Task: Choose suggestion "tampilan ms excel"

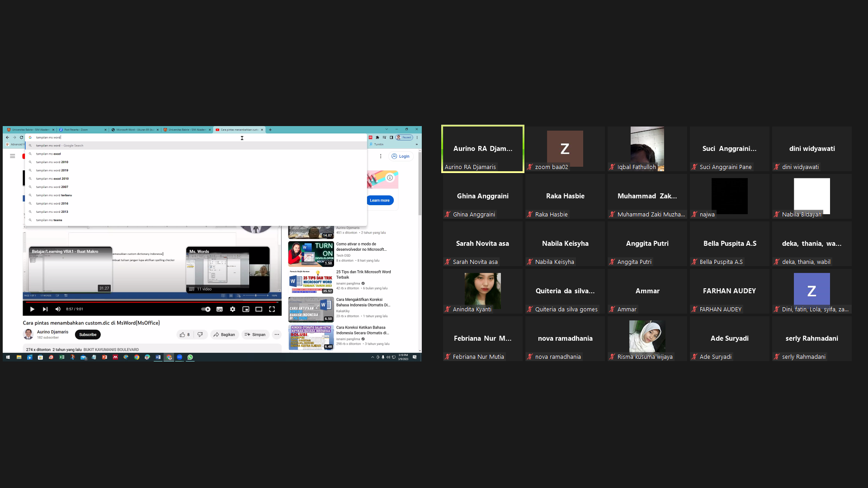Action: (x=196, y=154)
